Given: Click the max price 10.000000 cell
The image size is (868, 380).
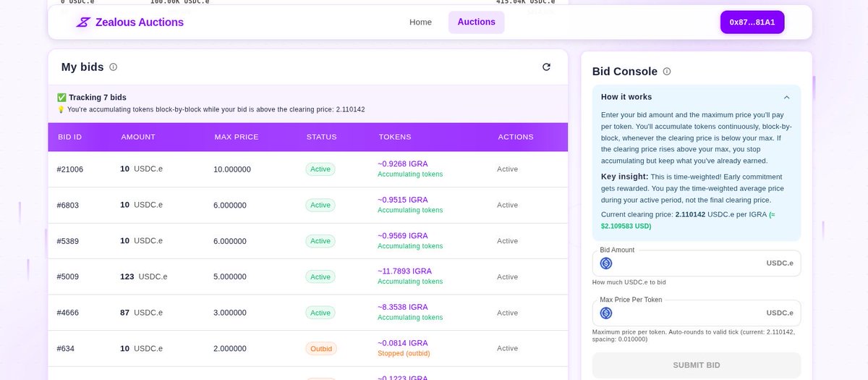Looking at the screenshot, I should (x=232, y=169).
